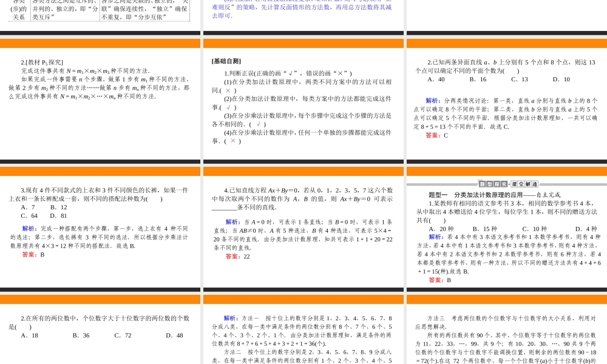Click the [基础自测] heading
Screen dimensions: 607x364
point(226,61)
